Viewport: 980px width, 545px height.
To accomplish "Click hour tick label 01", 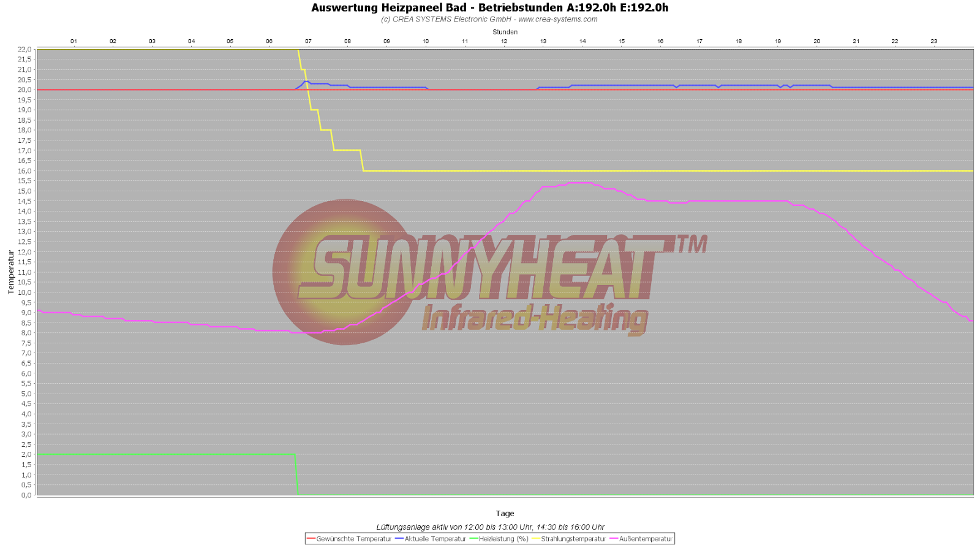I will (x=73, y=41).
